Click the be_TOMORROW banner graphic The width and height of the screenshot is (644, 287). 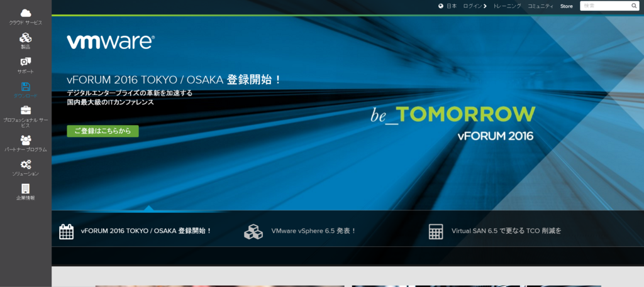point(453,115)
